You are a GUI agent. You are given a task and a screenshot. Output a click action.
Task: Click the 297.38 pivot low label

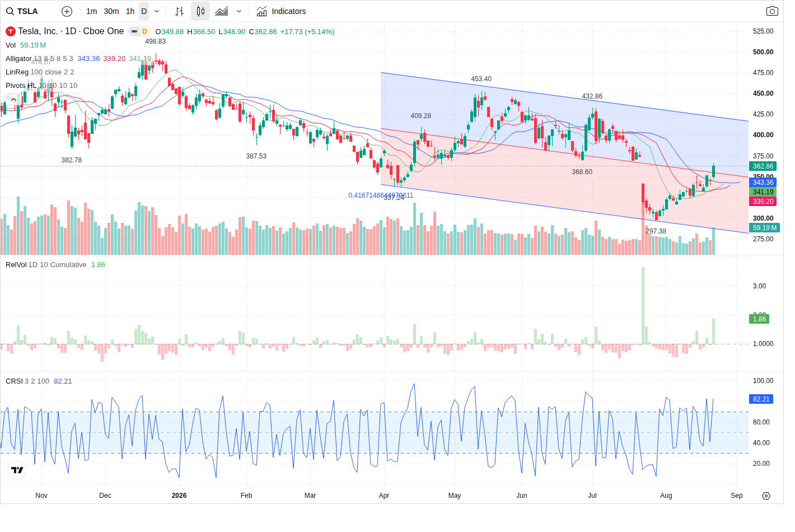coord(656,231)
